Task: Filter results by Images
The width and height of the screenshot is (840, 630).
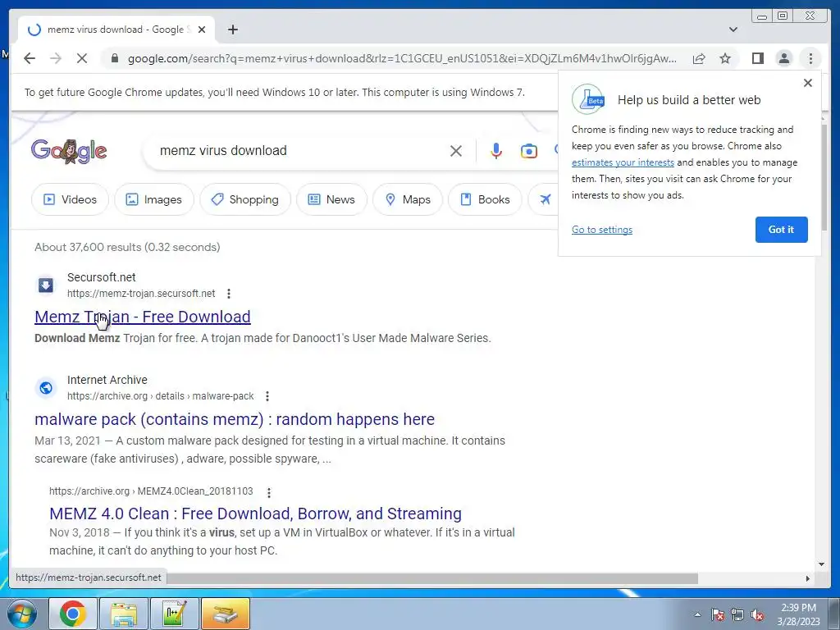Action: 153,199
